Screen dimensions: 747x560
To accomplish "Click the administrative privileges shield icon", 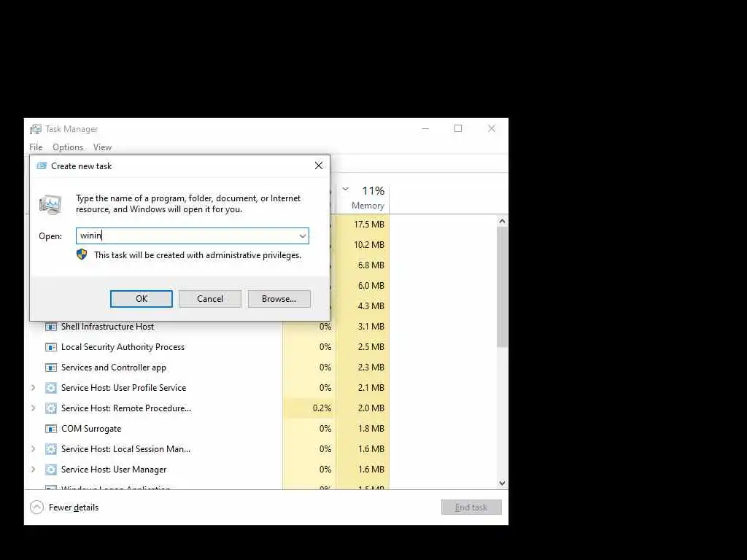I will point(82,254).
